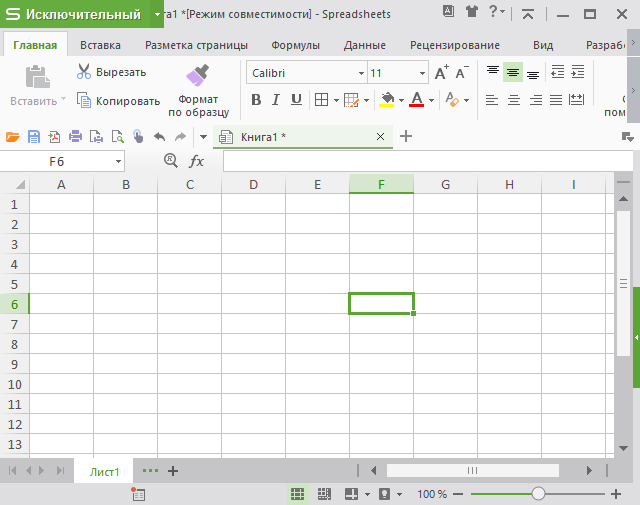Expand clear formatting dropdown arrow

coord(466,100)
